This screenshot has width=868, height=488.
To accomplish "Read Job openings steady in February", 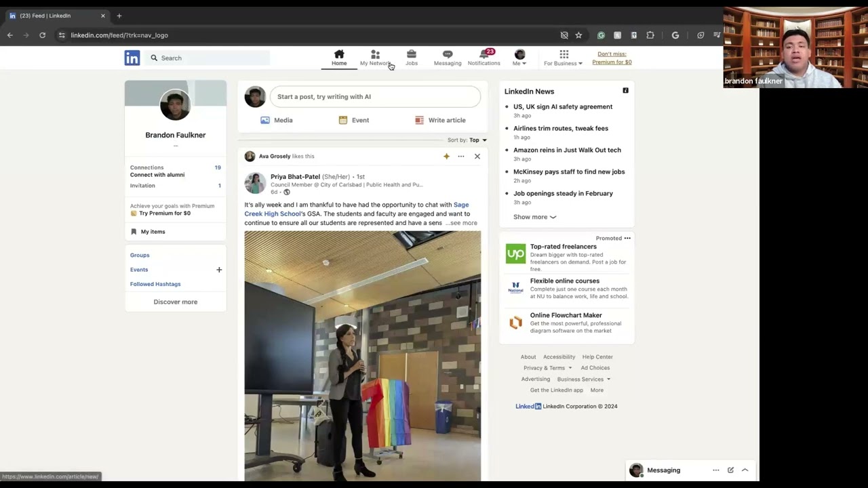I will coord(563,194).
